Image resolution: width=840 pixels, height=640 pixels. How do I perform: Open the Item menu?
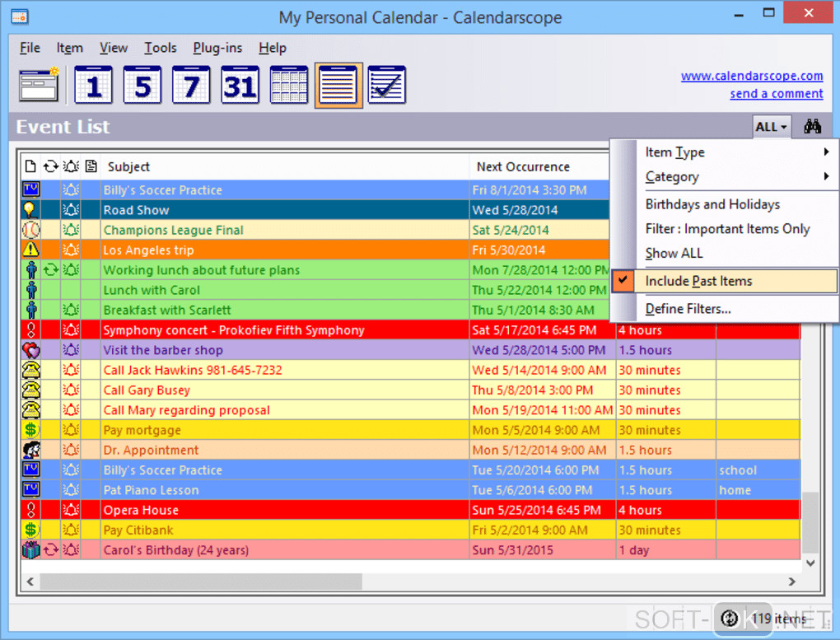[x=70, y=48]
